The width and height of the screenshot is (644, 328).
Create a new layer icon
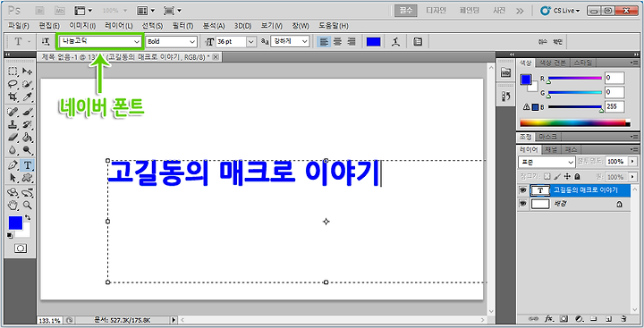(609, 318)
